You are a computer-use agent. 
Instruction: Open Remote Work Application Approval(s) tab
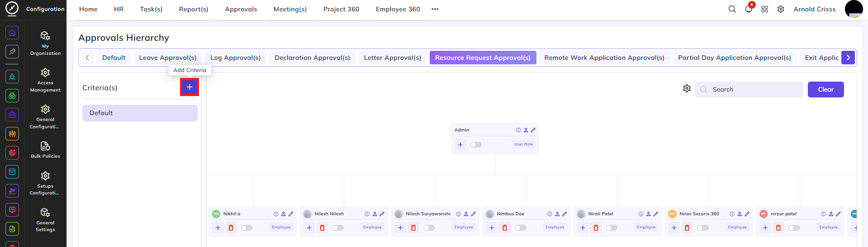(604, 58)
